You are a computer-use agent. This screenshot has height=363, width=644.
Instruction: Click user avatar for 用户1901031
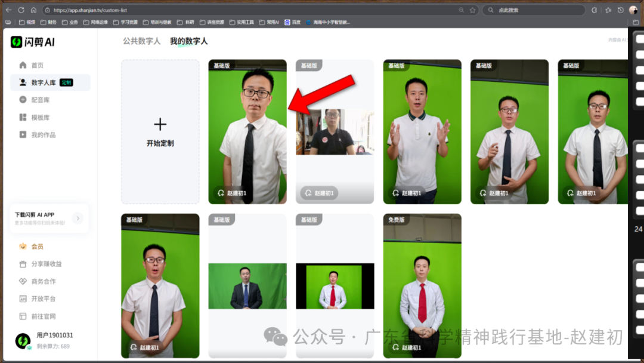point(23,341)
